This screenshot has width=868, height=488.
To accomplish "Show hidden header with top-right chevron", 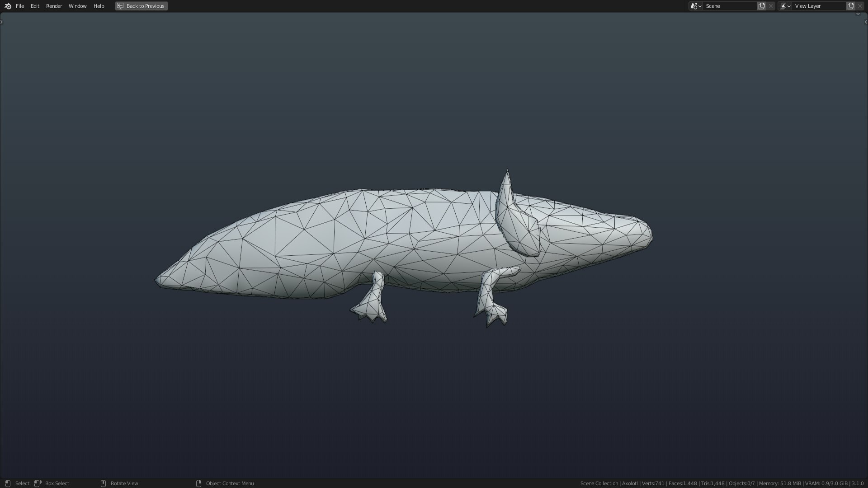I will [858, 14].
